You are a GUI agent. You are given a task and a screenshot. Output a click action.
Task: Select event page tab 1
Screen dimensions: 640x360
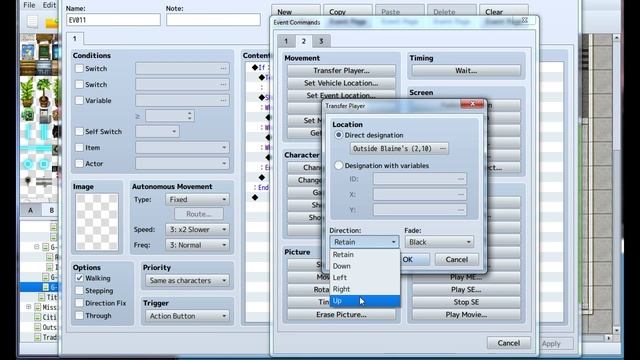pos(75,38)
